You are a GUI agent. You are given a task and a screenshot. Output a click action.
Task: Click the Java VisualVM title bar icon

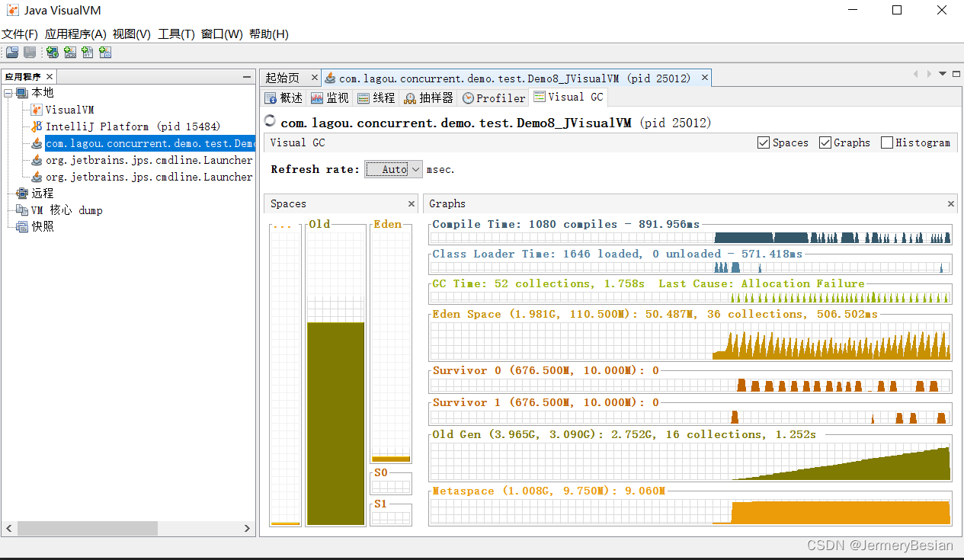[12, 11]
